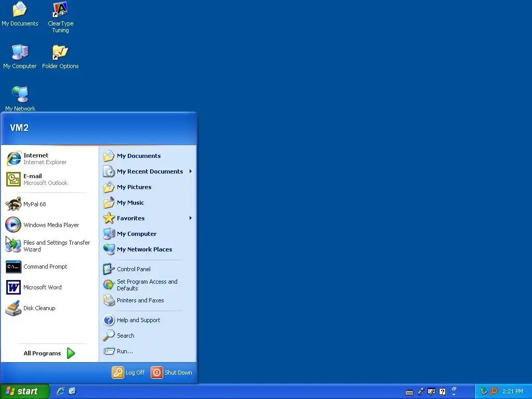The image size is (532, 399).
Task: Open Control Panel
Action: click(x=148, y=269)
